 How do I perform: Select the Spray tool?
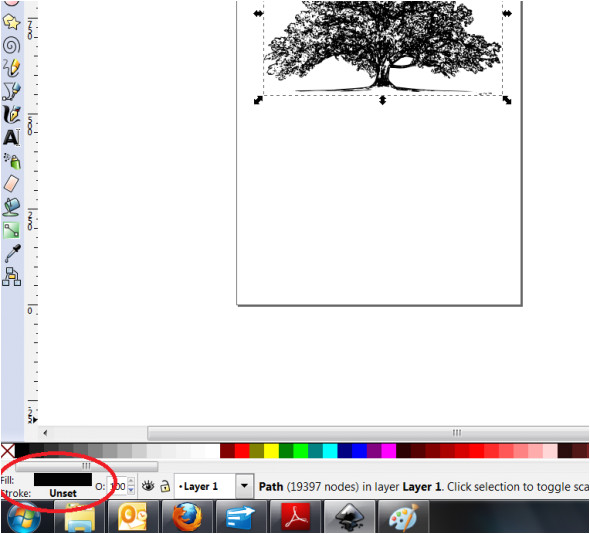point(12,161)
